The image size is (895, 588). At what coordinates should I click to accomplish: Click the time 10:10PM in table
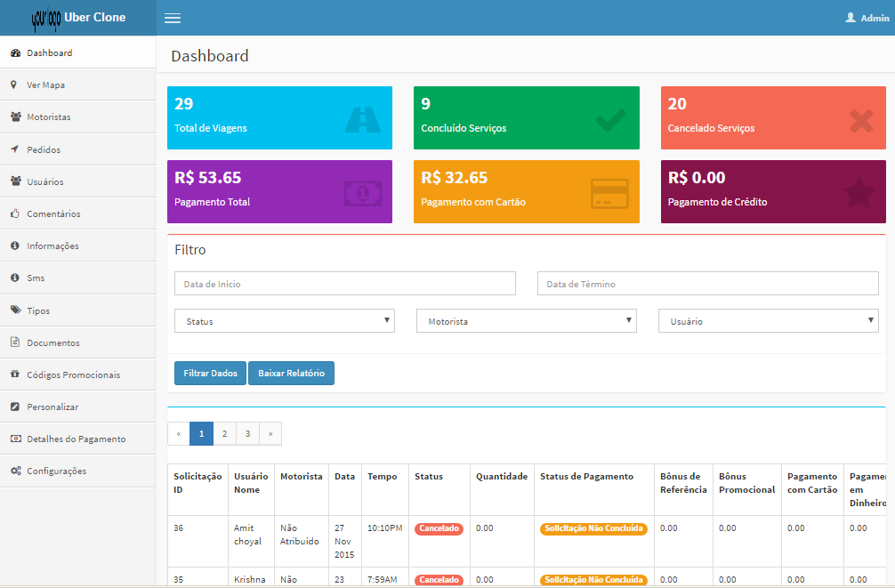(x=384, y=528)
